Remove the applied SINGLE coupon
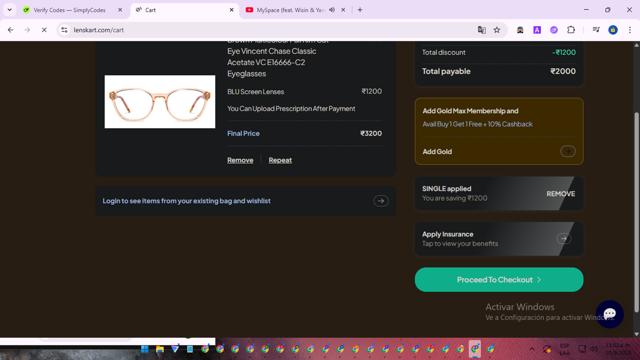This screenshot has width=640, height=360. click(x=560, y=194)
